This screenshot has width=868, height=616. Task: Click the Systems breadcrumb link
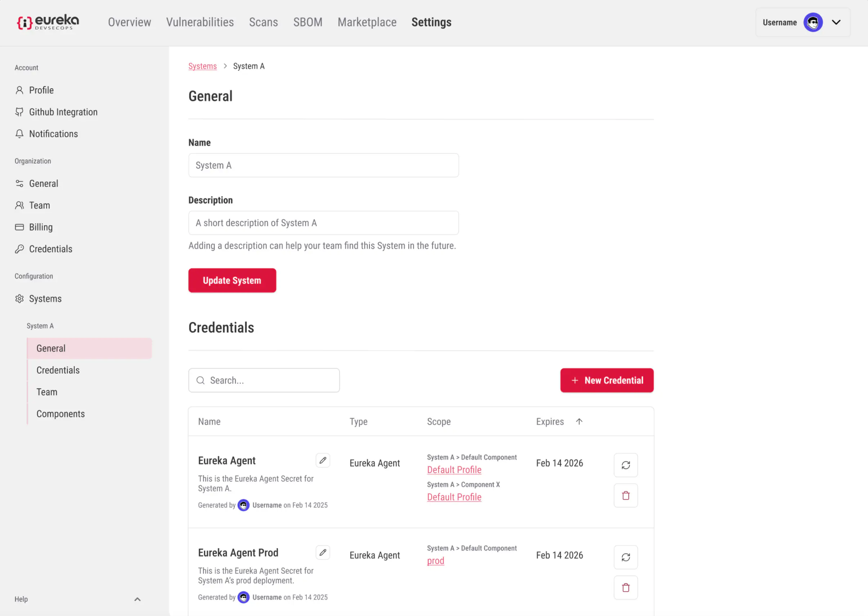[202, 66]
